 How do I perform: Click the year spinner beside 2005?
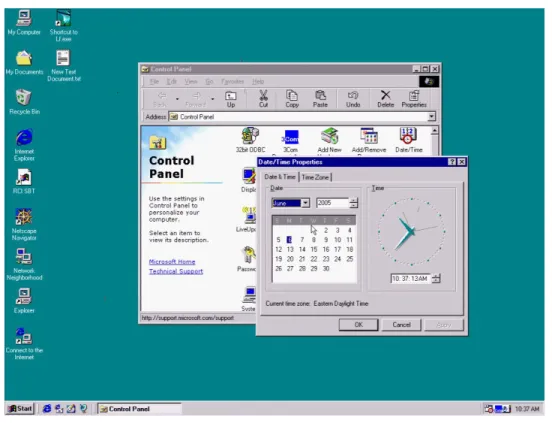[353, 203]
